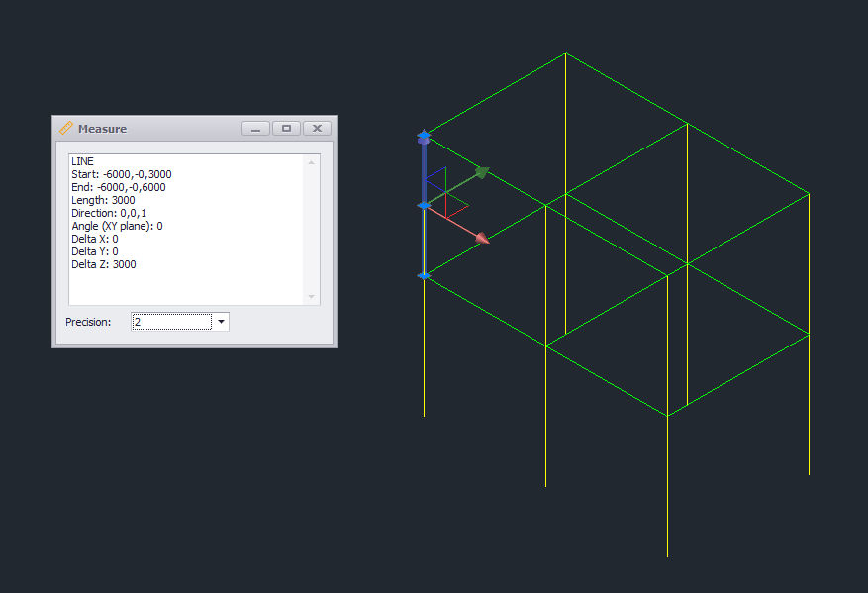868x593 pixels.
Task: Click the Length: 3000 line in results
Action: 103,200
